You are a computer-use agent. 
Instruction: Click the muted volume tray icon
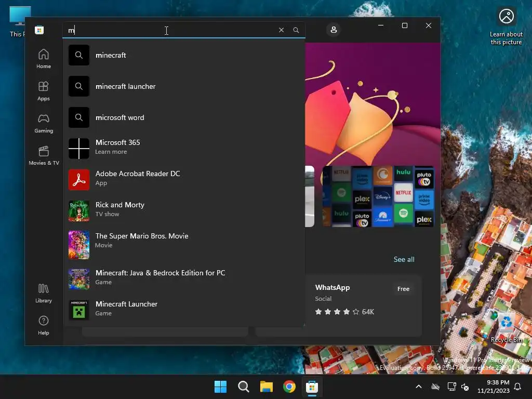point(465,387)
